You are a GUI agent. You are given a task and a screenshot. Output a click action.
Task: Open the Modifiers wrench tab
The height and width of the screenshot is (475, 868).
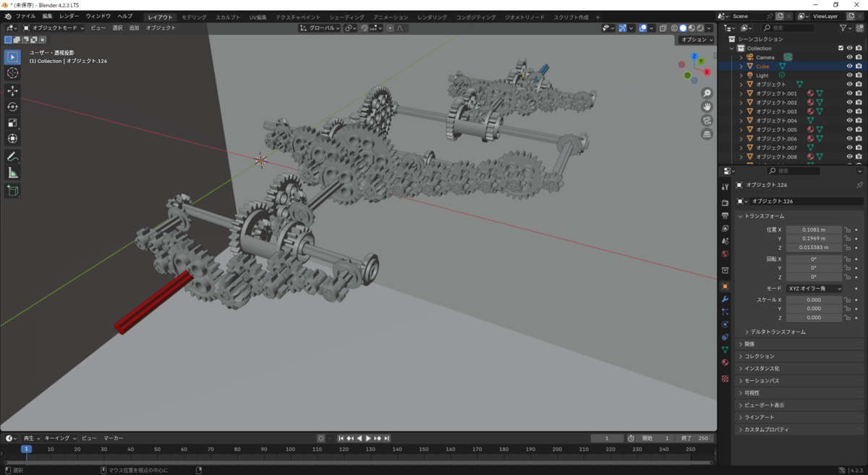(x=725, y=299)
